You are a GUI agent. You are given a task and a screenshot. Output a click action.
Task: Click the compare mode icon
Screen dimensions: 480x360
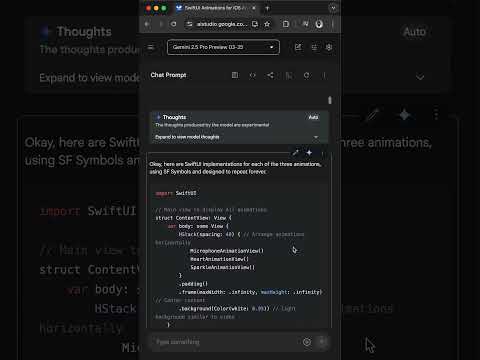click(x=289, y=75)
